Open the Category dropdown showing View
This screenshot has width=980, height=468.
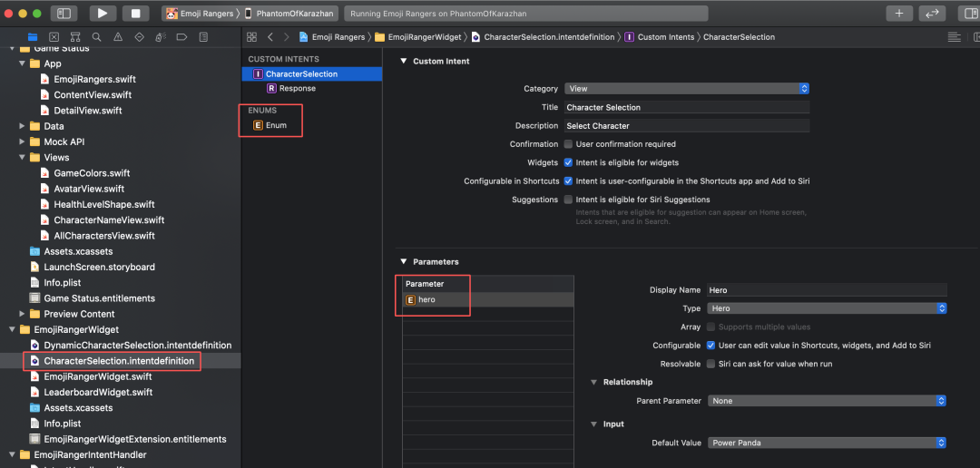tap(686, 89)
